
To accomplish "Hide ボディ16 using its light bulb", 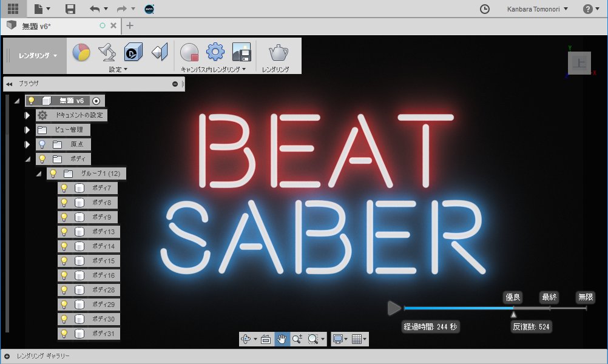I will point(64,275).
